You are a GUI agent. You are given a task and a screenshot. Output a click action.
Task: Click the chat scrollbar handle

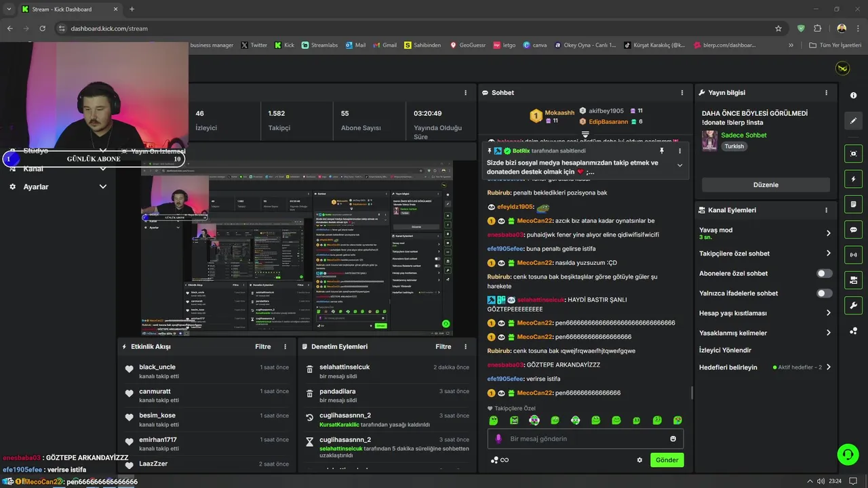pyautogui.click(x=692, y=393)
